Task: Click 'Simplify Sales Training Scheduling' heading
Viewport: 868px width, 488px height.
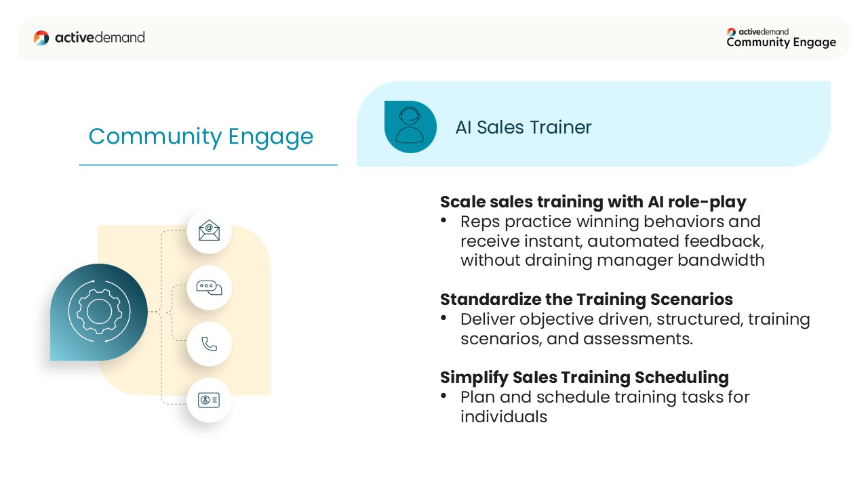Action: [584, 377]
